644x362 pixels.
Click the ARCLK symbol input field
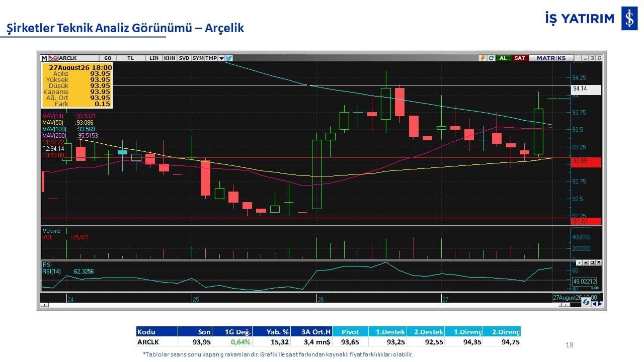tap(78, 58)
